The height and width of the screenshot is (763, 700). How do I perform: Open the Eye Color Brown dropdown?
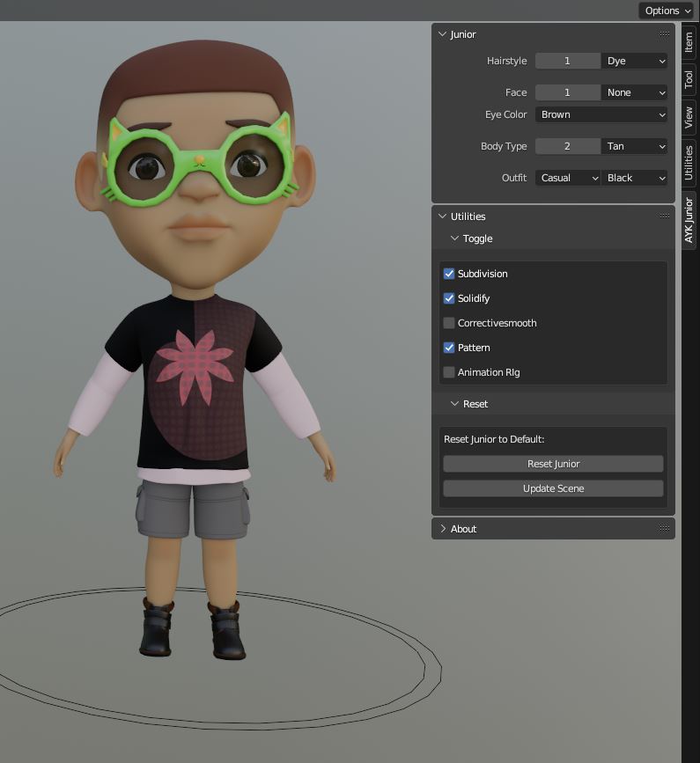(601, 114)
